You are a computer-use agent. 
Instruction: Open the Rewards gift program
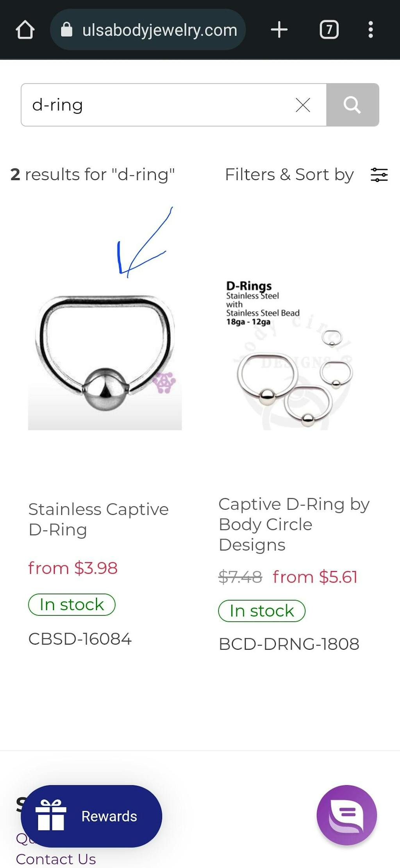tap(92, 816)
